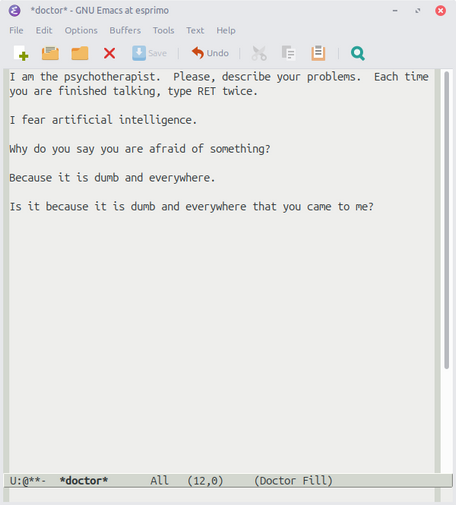This screenshot has width=456, height=505.
Task: Open the Tools menu
Action: point(164,30)
